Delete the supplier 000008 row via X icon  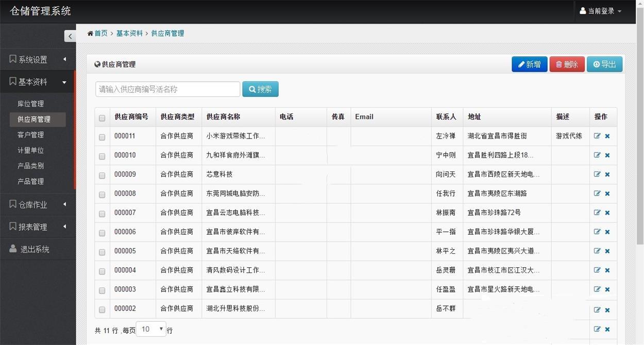coord(607,194)
